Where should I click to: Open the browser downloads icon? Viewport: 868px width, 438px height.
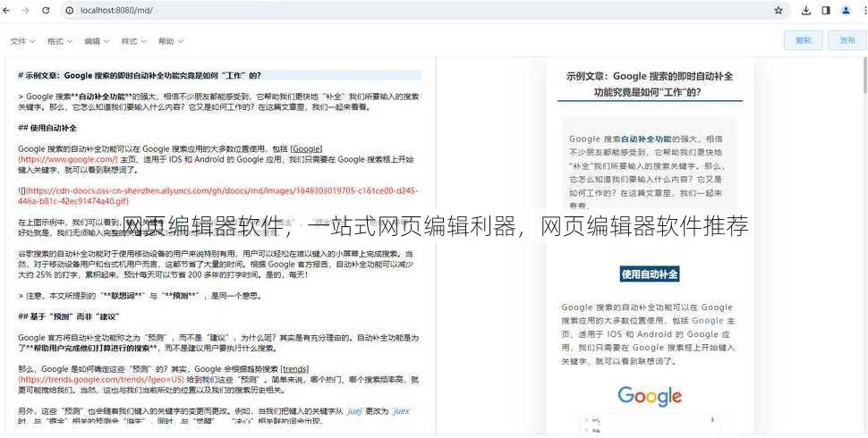(806, 11)
